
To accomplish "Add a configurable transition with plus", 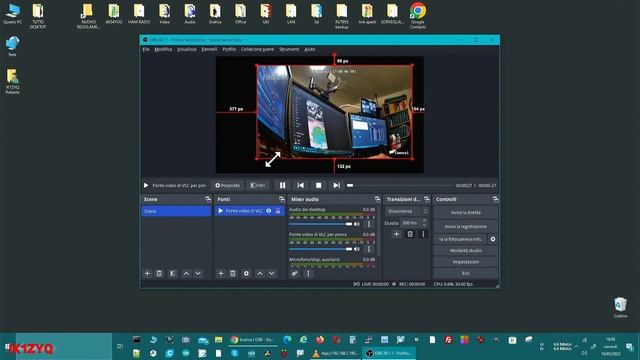I will tap(396, 234).
